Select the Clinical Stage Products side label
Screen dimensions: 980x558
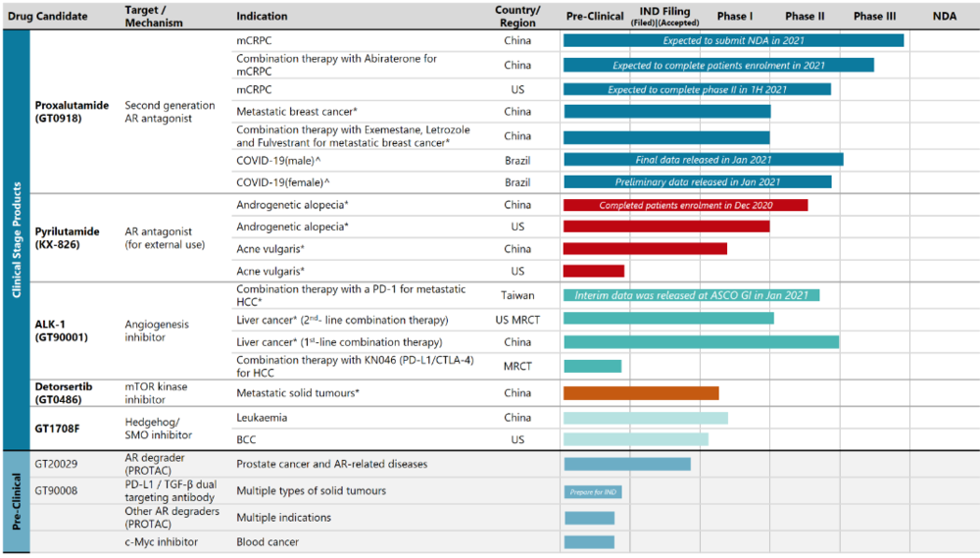coord(17,239)
